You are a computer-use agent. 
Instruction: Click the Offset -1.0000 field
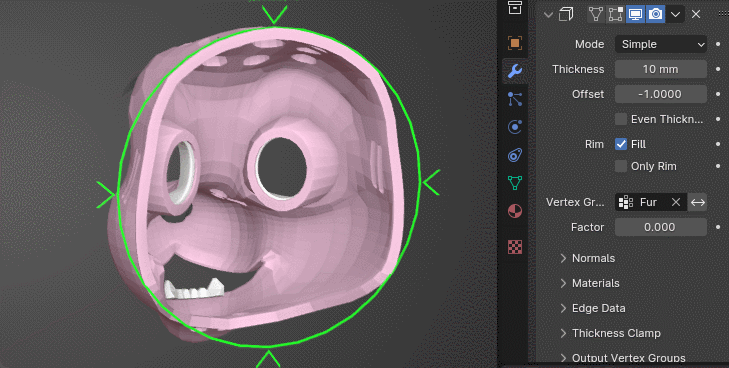click(x=661, y=94)
